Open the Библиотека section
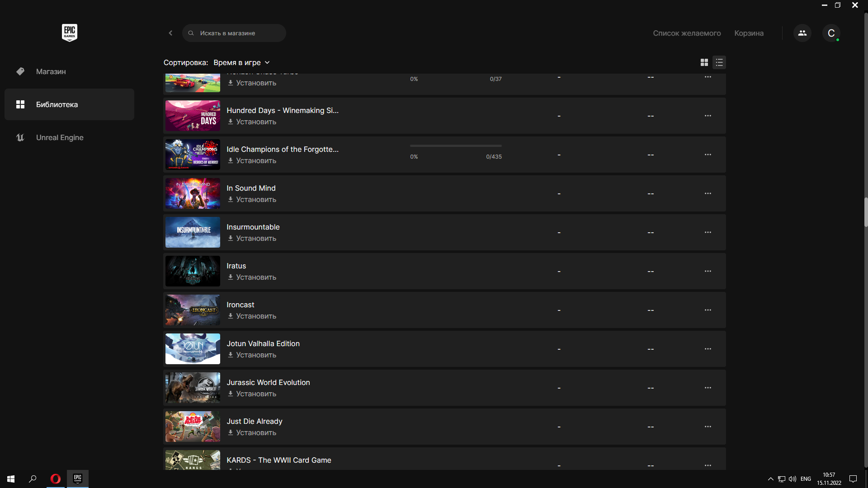868x488 pixels. [x=69, y=104]
